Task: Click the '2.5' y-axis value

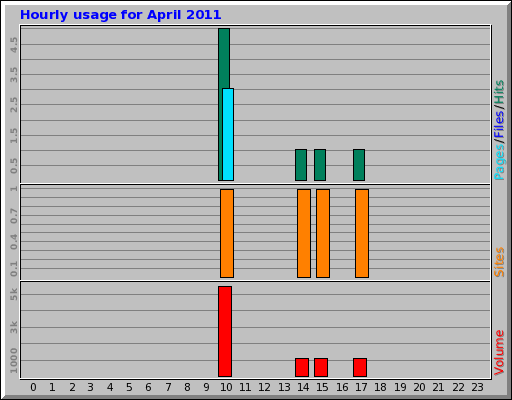Action: point(14,105)
